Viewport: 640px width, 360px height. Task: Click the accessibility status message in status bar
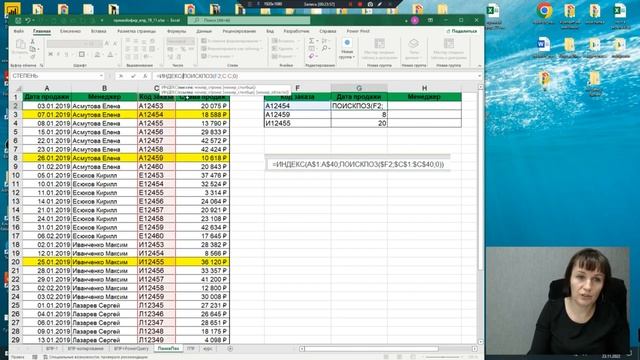[96, 357]
